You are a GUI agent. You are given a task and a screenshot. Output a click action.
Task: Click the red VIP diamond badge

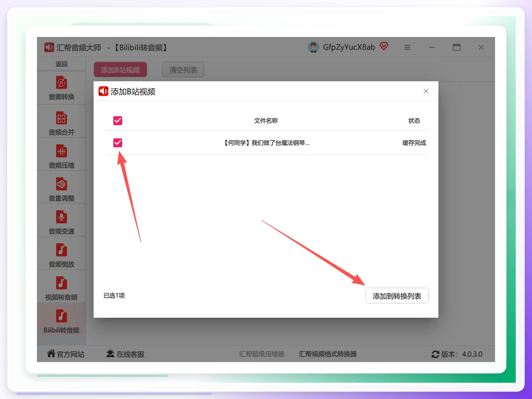(x=384, y=46)
